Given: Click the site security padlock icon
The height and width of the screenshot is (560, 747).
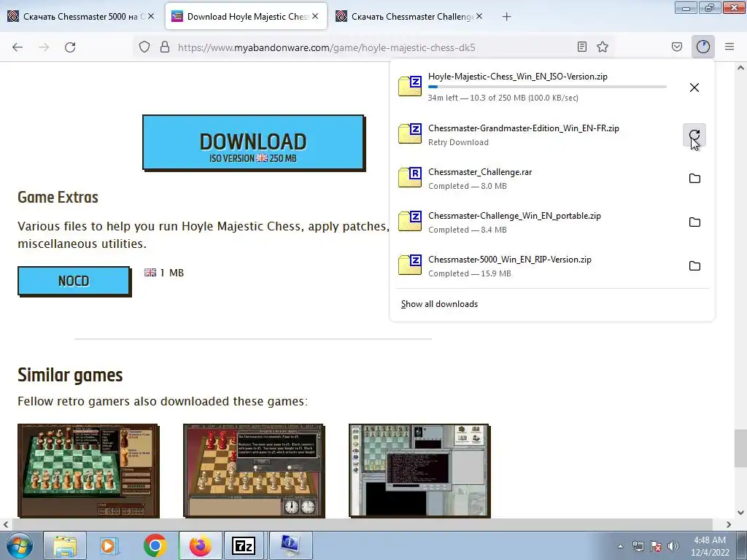Looking at the screenshot, I should [165, 47].
